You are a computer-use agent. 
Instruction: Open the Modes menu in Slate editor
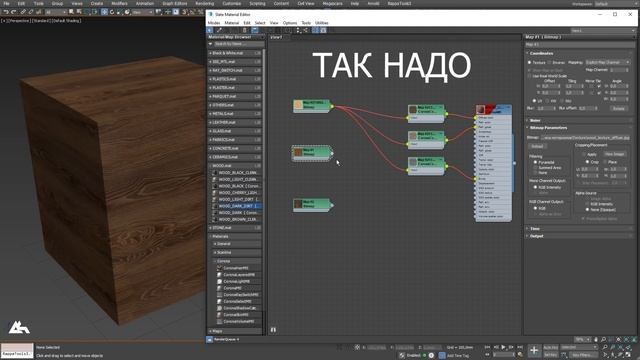214,23
